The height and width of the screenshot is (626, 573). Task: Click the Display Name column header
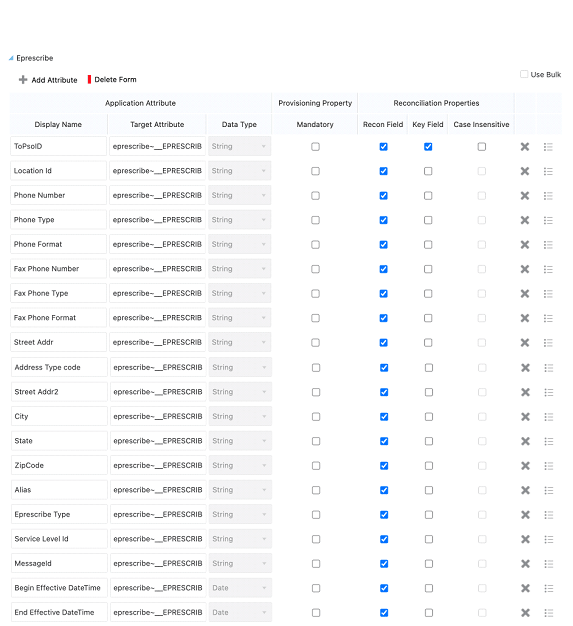(x=58, y=125)
